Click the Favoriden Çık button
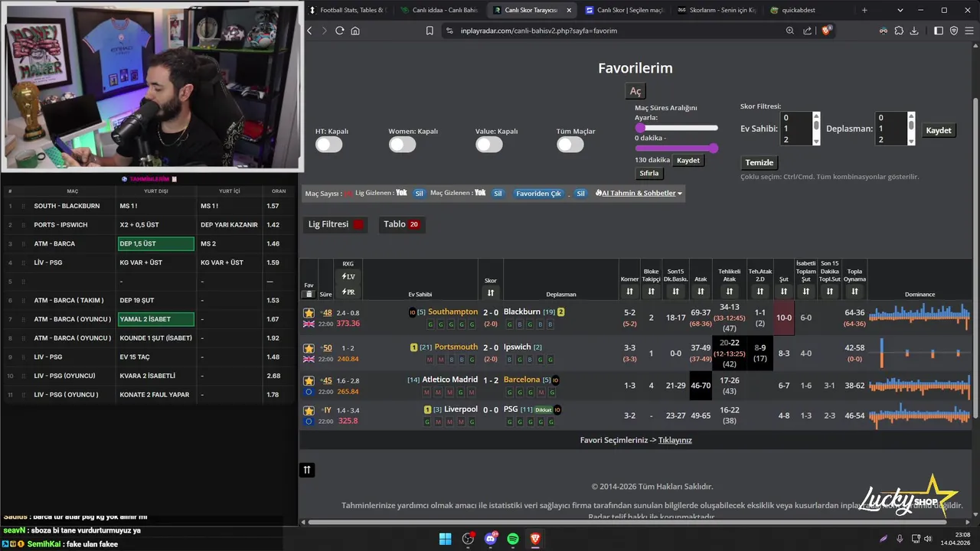This screenshot has height=551, width=980. (x=539, y=194)
